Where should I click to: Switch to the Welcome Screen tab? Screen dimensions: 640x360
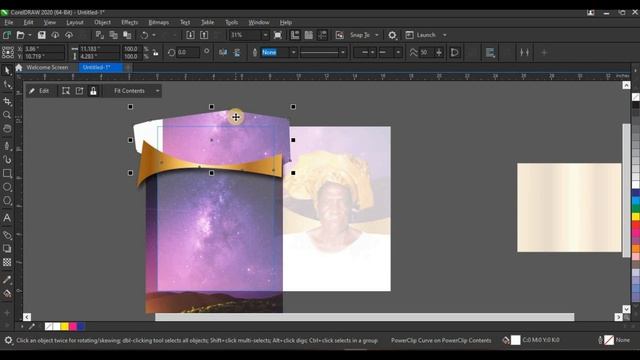click(47, 67)
